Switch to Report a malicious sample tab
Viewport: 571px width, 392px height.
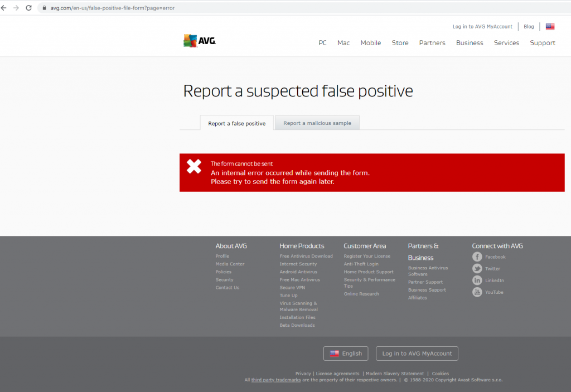pyautogui.click(x=317, y=123)
